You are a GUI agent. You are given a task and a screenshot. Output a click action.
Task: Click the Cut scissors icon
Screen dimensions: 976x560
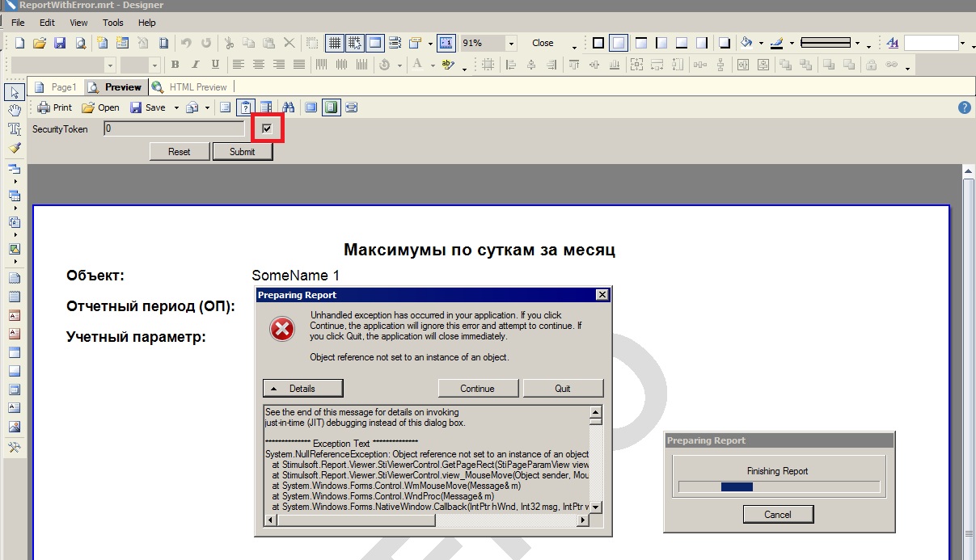[229, 43]
